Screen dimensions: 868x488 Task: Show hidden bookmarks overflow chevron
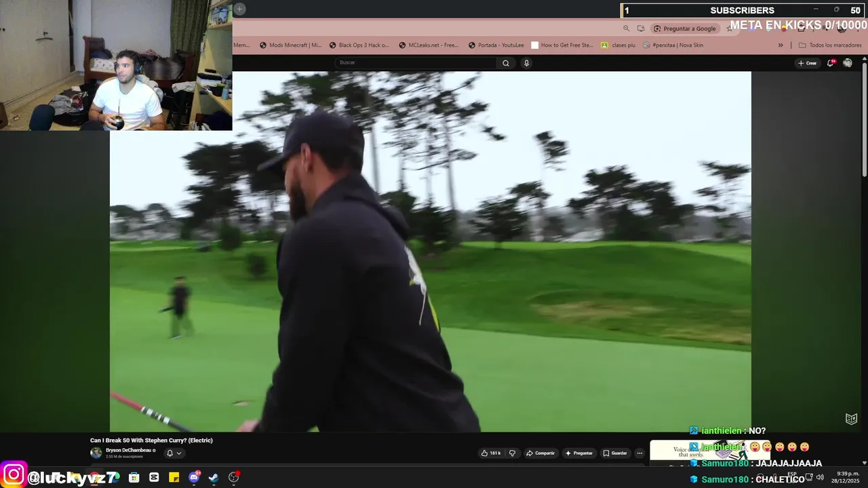781,45
